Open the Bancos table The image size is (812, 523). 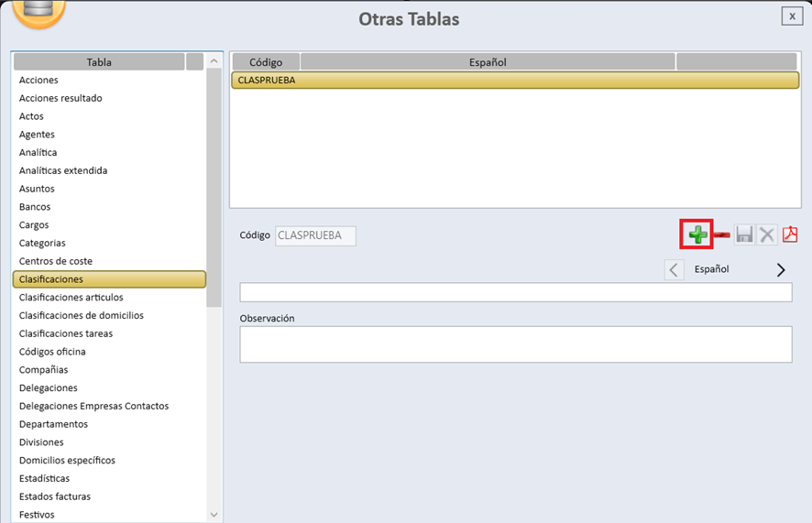tap(34, 207)
